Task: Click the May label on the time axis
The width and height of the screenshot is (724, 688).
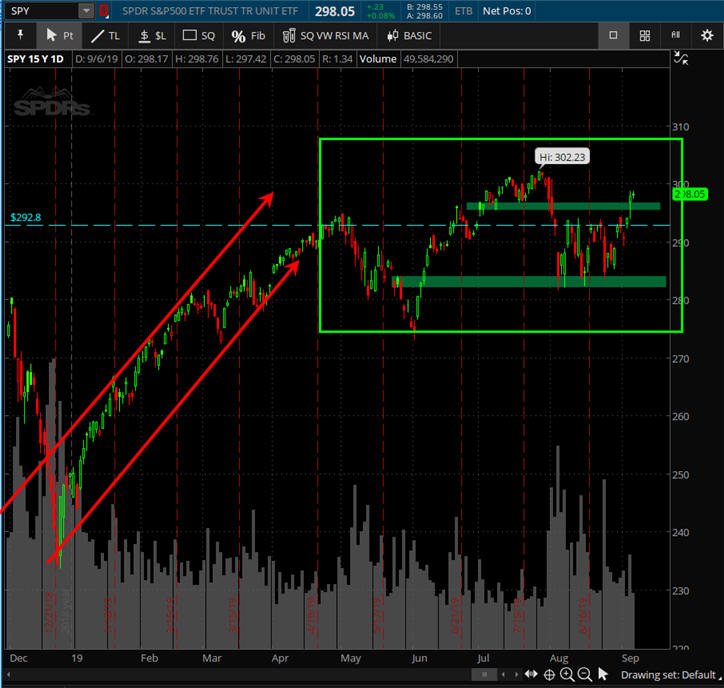Action: coord(350,658)
